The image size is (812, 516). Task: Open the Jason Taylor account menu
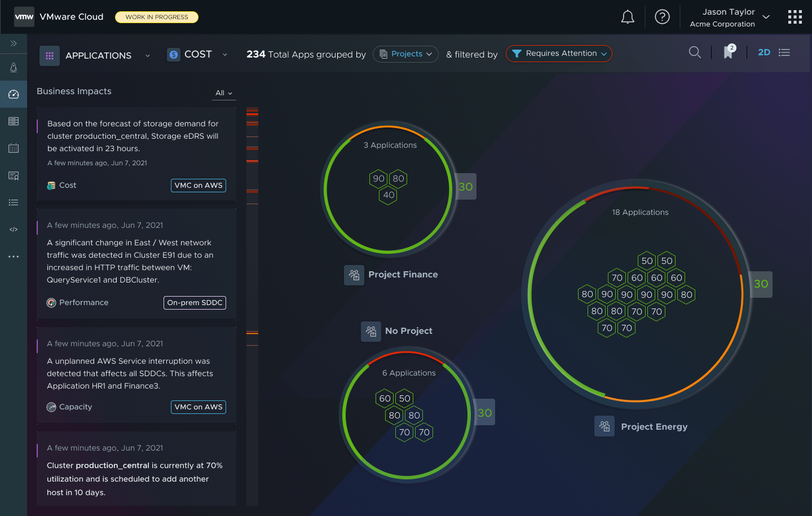point(729,16)
